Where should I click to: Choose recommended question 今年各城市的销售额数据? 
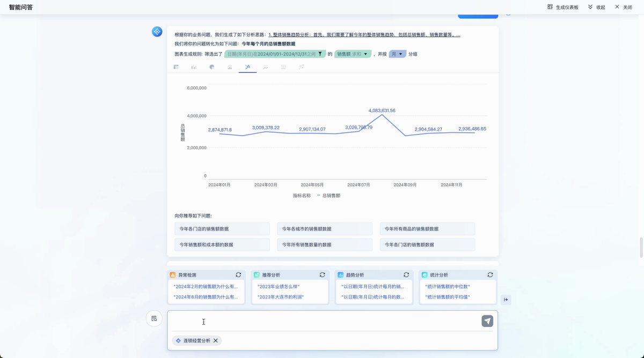pyautogui.click(x=325, y=229)
